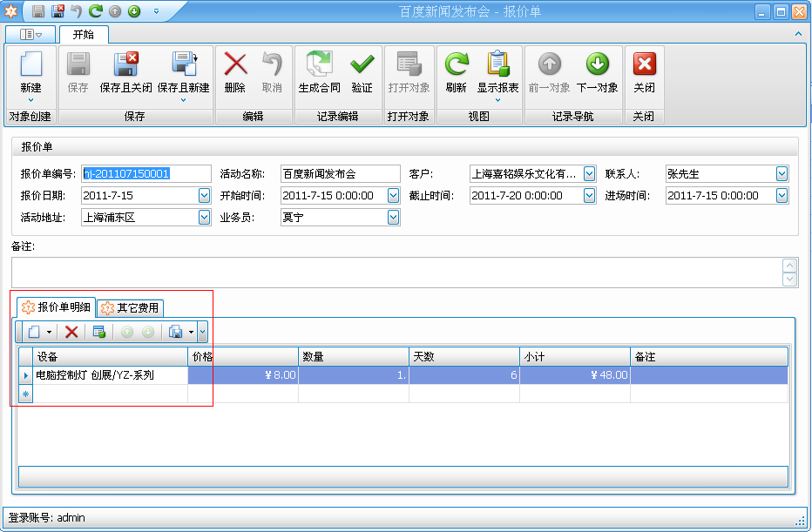Viewport: 812px width, 532px height.
Task: Click the red 关闭 (Close) ribbon icon
Action: pyautogui.click(x=644, y=64)
